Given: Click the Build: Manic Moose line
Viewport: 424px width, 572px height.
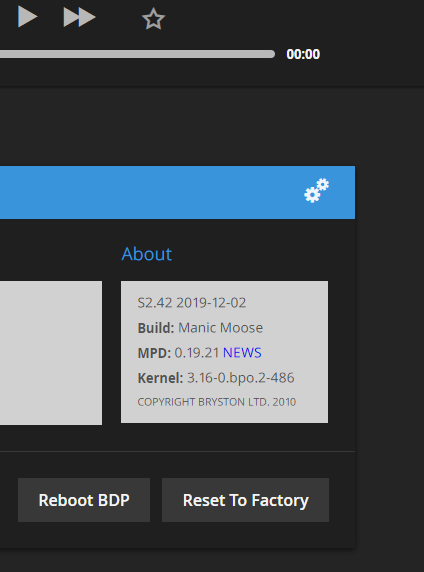Looking at the screenshot, I should [x=200, y=328].
